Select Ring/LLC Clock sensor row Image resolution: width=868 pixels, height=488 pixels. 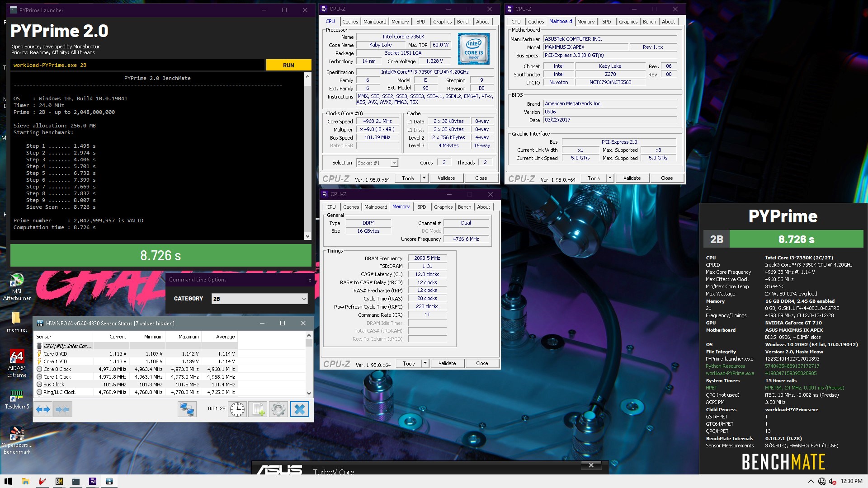[x=136, y=392]
